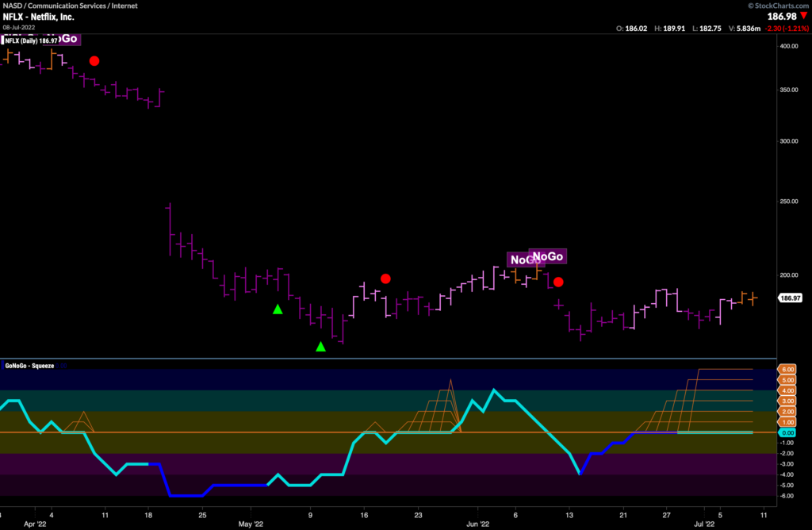Viewport: 812px width, 530px height.
Task: Click the 16 date tick in May
Action: coord(364,515)
